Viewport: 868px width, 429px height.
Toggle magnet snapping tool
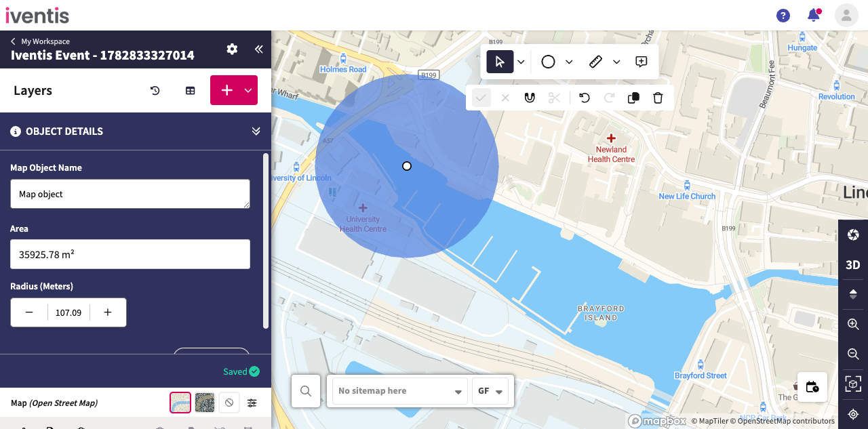tap(530, 98)
